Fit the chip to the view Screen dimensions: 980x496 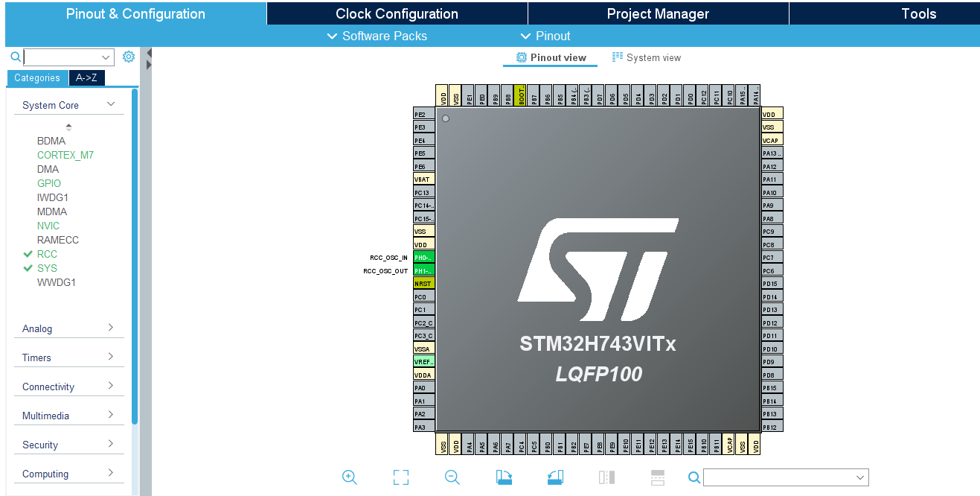click(401, 477)
